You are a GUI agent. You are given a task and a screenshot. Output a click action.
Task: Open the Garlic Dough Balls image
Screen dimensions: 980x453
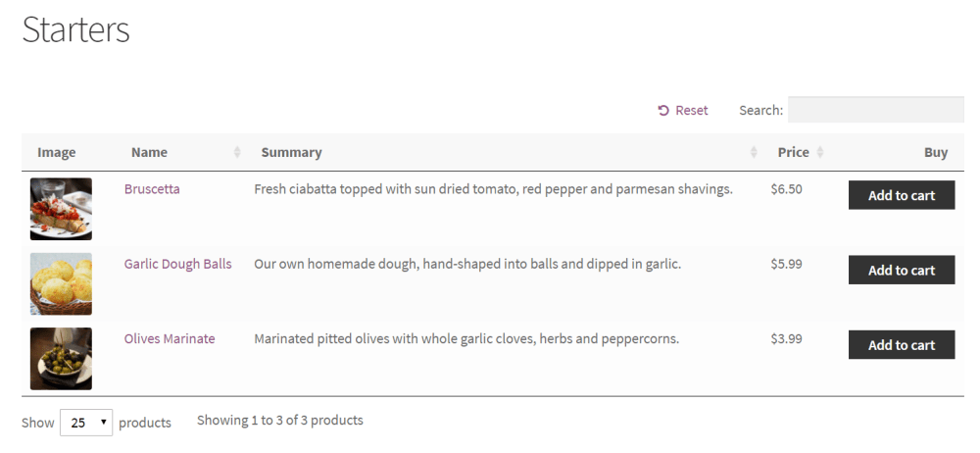point(61,283)
